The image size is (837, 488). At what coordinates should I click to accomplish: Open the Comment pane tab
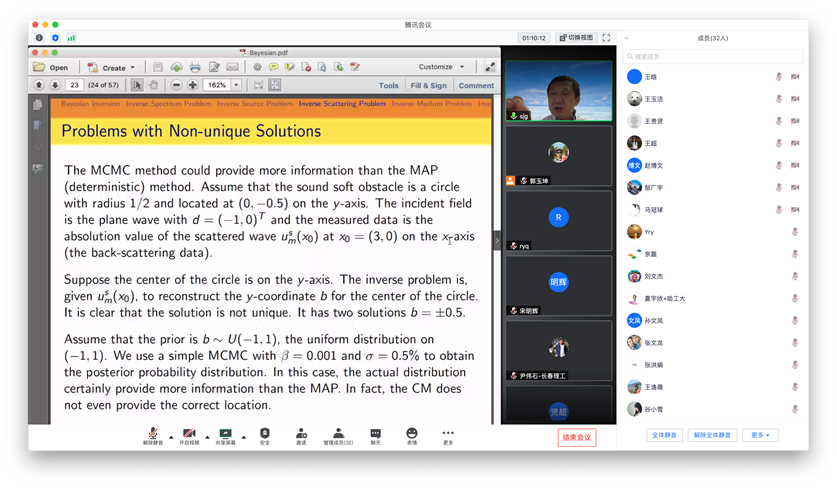(476, 86)
